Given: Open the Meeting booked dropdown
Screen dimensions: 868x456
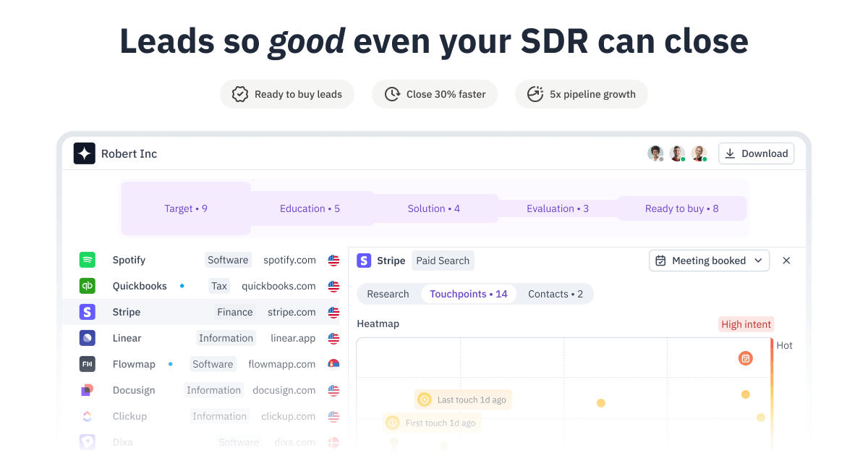Looking at the screenshot, I should point(709,261).
